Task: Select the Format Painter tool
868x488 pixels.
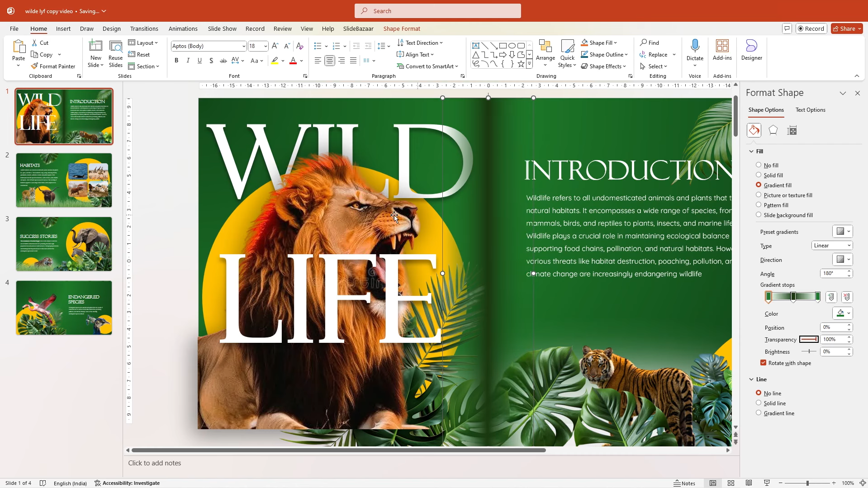Action: (53, 66)
